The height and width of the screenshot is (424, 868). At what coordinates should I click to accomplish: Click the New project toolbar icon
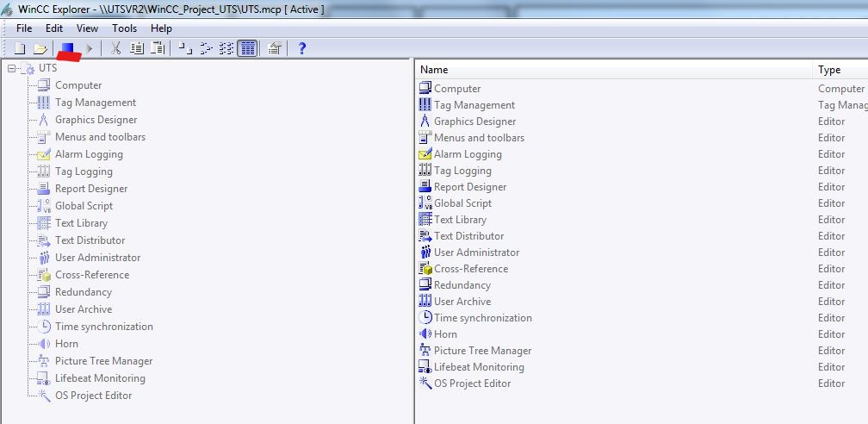[x=19, y=49]
